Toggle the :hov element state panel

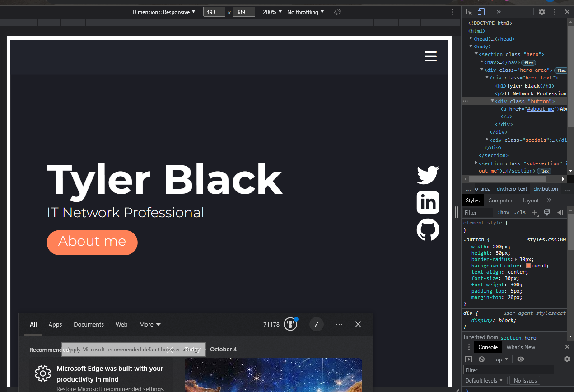pyautogui.click(x=503, y=212)
